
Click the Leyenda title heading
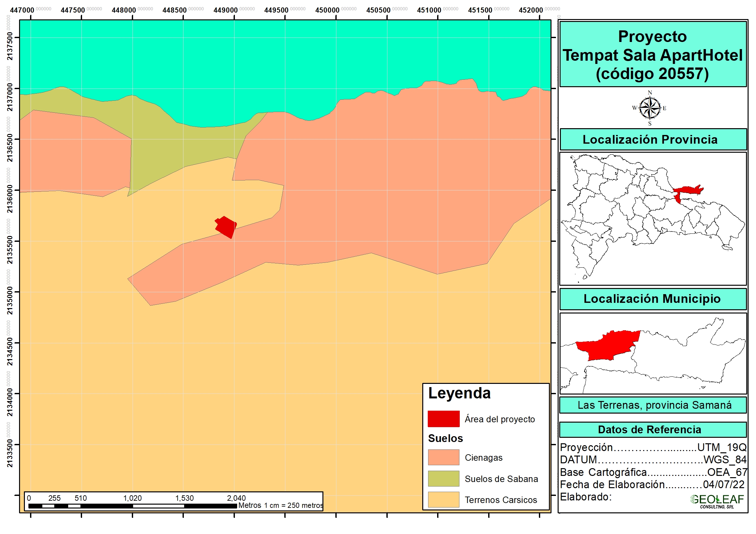pos(459,393)
